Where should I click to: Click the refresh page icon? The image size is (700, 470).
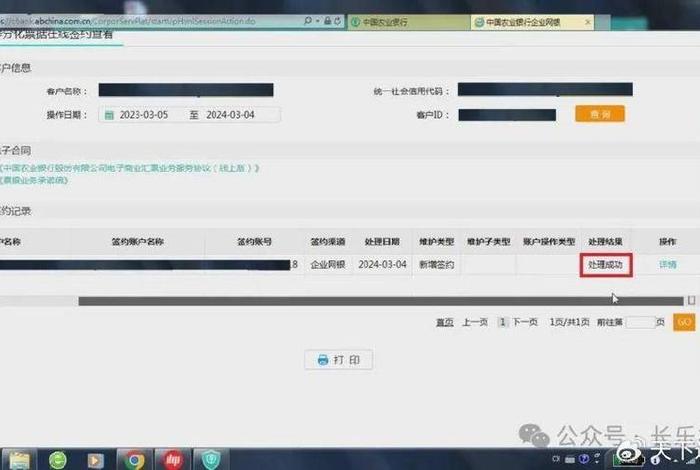pos(338,21)
